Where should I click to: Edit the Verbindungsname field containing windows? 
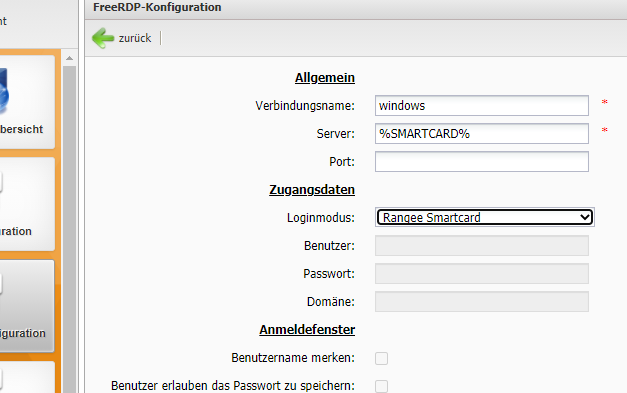coord(481,106)
